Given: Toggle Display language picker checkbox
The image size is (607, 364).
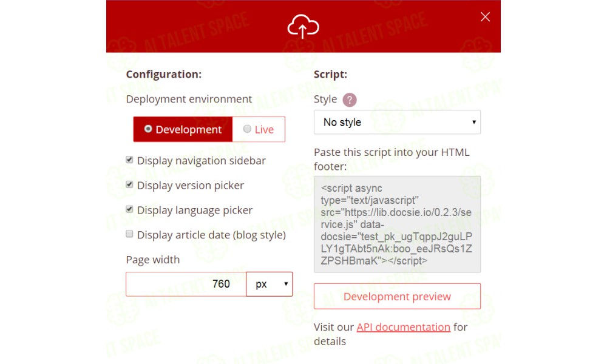Looking at the screenshot, I should click(x=129, y=209).
